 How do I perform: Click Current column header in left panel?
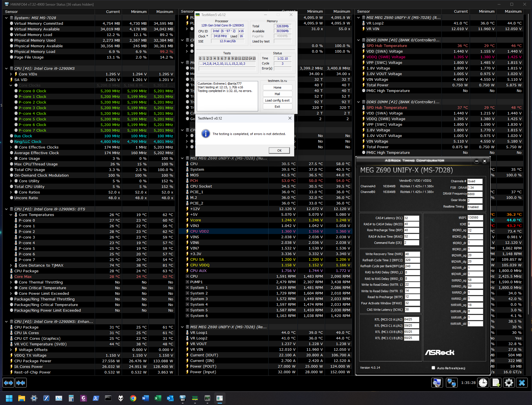tap(108, 12)
